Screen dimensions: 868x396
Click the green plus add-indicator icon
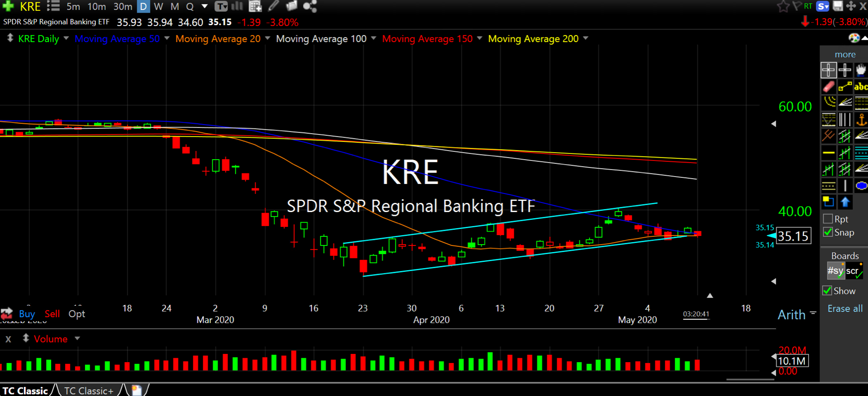point(8,6)
